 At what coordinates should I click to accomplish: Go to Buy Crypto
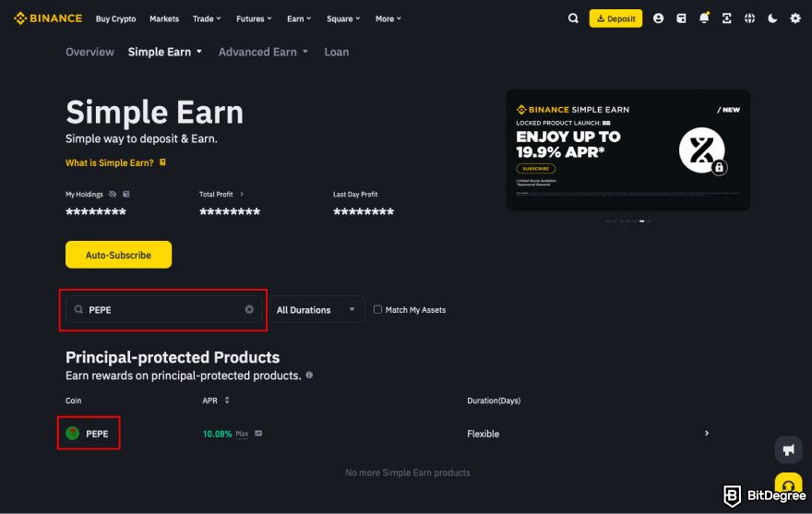tap(115, 18)
